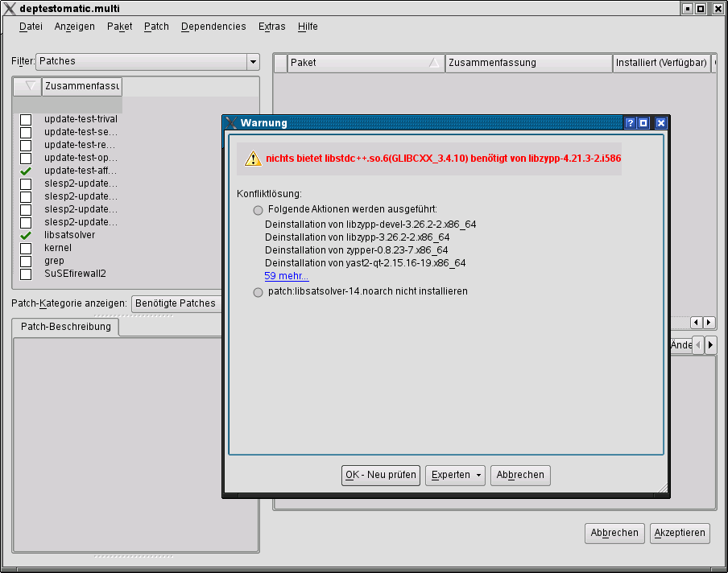Select 'Folgende Aktionen werden ausgeführt' radio option
Viewport: 728px width, 573px height.
click(258, 210)
